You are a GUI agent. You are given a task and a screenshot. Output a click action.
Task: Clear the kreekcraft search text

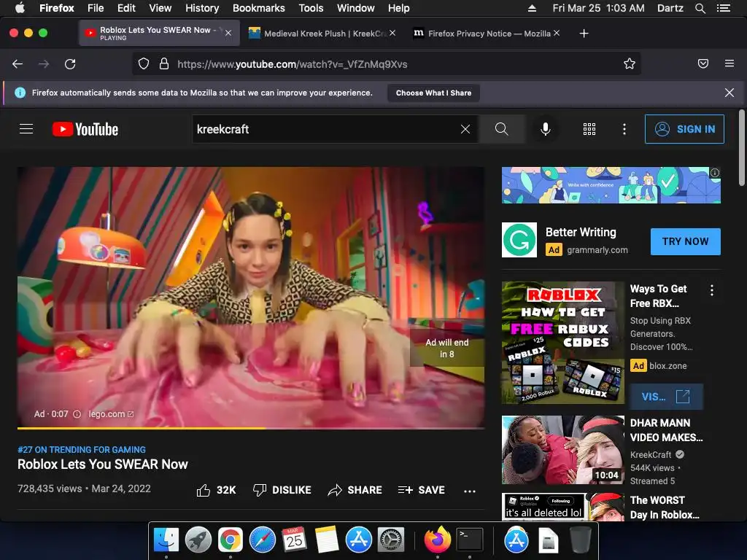click(465, 129)
